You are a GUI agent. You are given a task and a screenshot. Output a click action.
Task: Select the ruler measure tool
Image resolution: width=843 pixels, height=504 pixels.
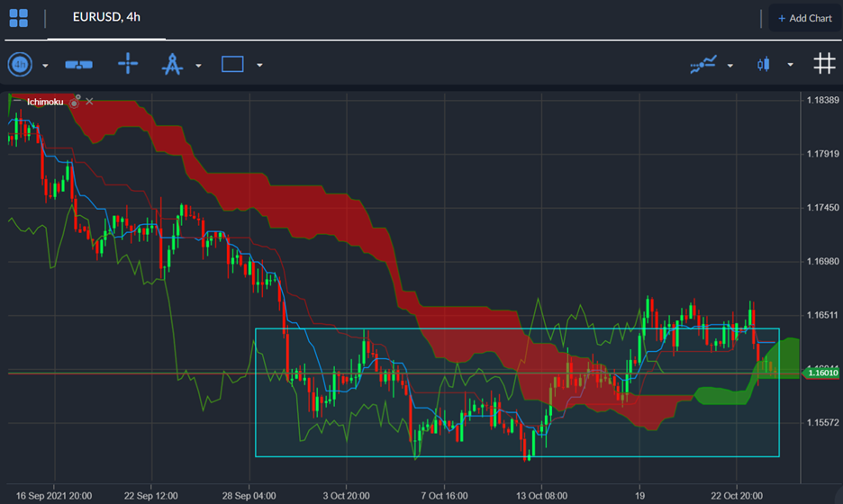[78, 65]
